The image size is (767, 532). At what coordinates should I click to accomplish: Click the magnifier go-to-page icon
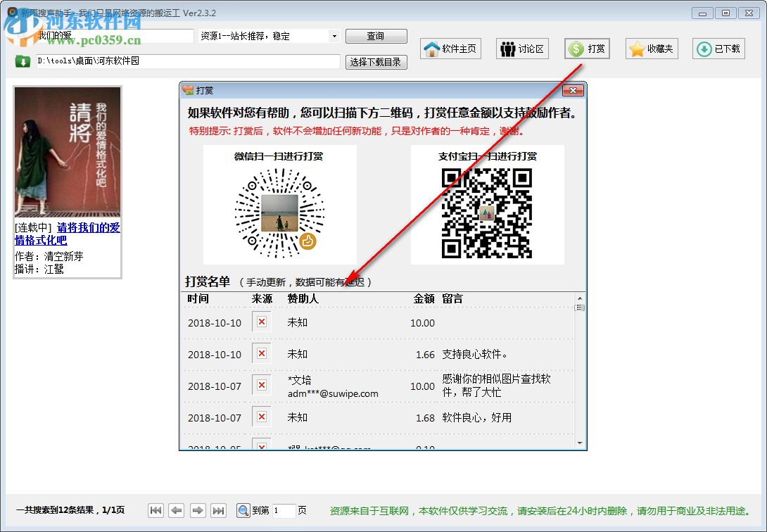[x=243, y=510]
